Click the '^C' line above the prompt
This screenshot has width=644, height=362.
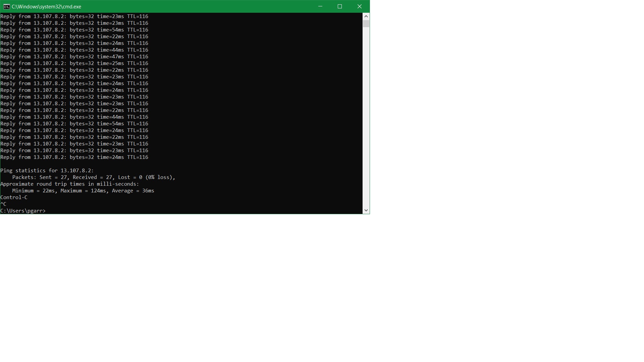[3, 204]
